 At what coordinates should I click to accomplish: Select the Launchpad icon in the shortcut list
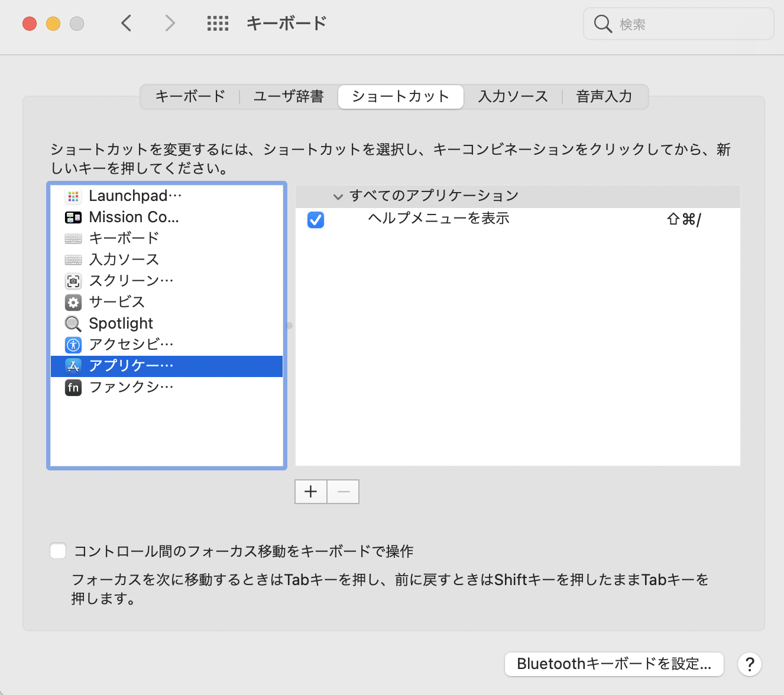coord(73,196)
